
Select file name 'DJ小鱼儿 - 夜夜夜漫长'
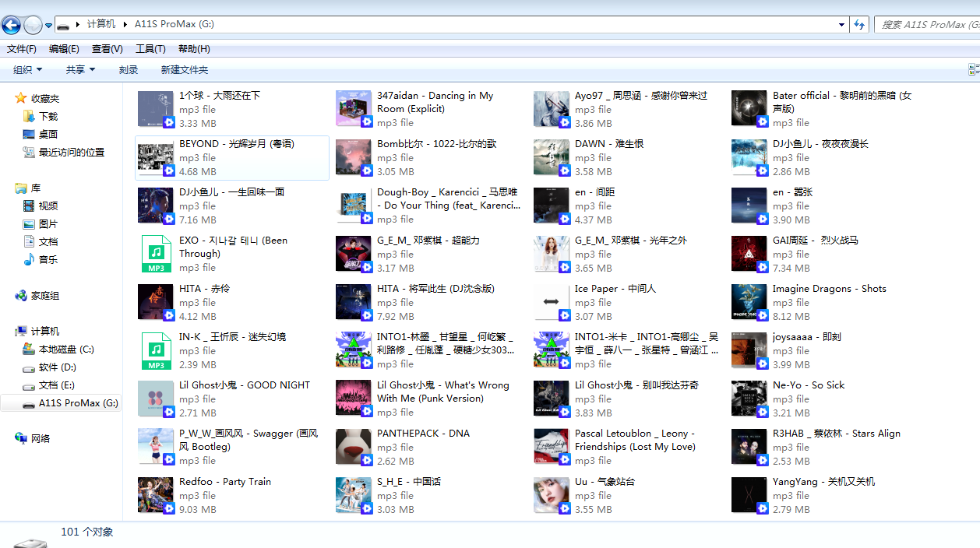(x=820, y=144)
